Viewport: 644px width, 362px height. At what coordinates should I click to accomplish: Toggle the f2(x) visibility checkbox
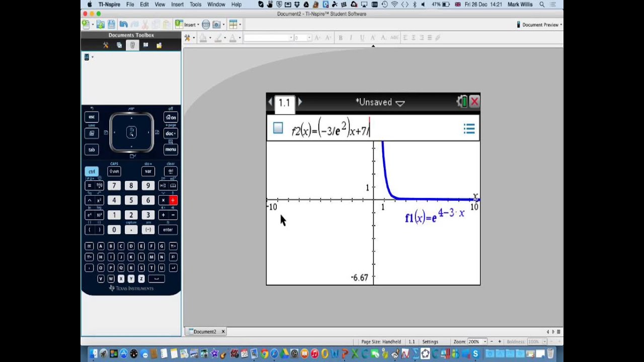tap(278, 128)
